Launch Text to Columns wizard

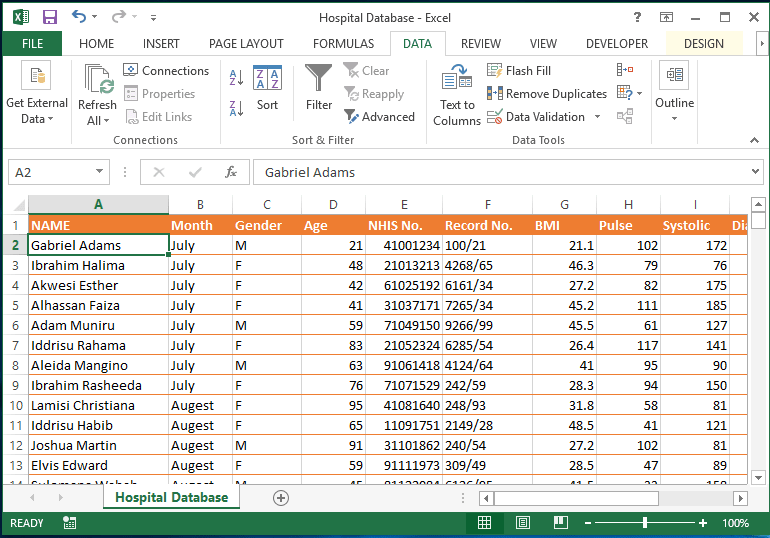pos(457,95)
